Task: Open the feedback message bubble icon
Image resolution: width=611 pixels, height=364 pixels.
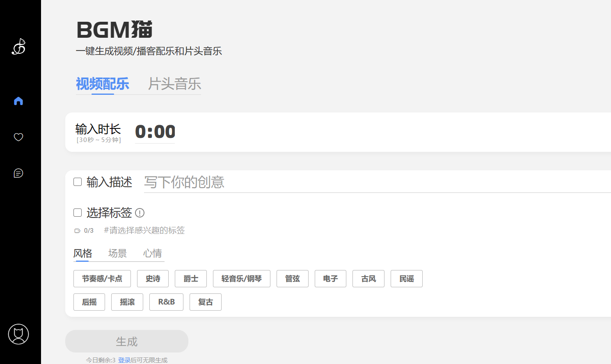Action: click(18, 173)
